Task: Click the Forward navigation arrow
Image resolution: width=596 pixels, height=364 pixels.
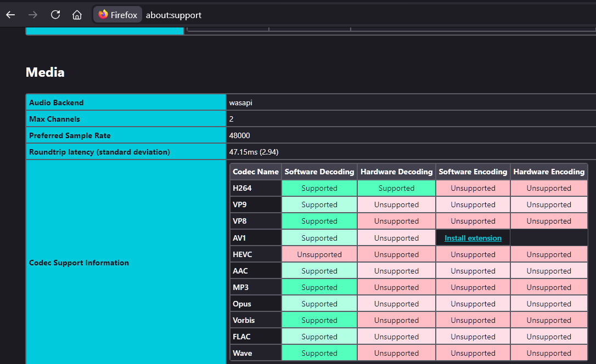Action: (33, 15)
